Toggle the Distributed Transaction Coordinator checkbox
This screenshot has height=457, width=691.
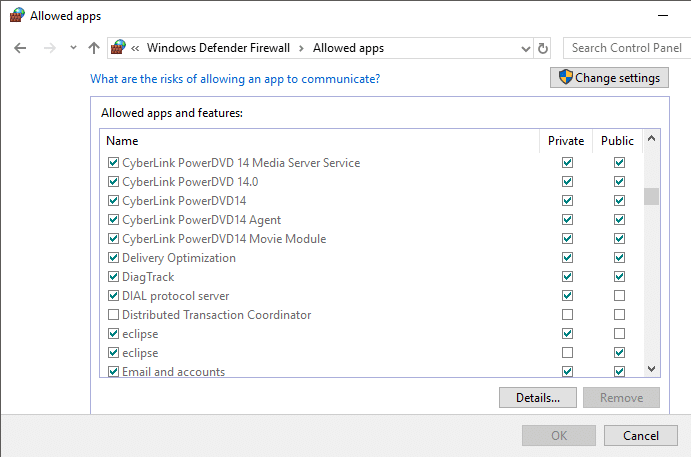tap(112, 315)
